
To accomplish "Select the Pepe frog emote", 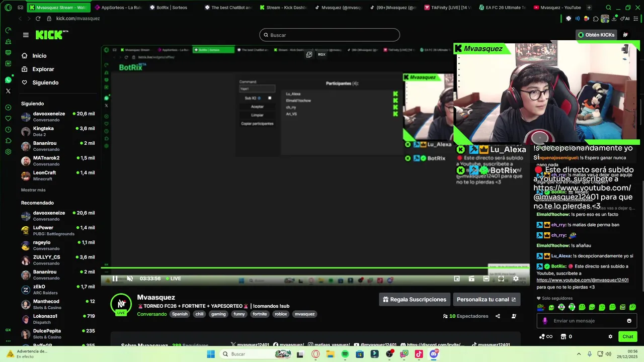I will [x=541, y=307].
